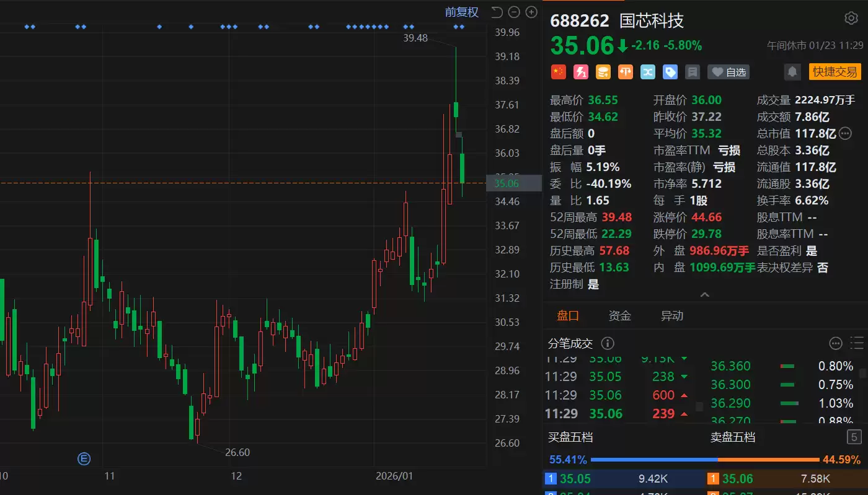This screenshot has height=495, width=868.
Task: Toggle 自选 favorite heart button
Action: click(x=728, y=72)
